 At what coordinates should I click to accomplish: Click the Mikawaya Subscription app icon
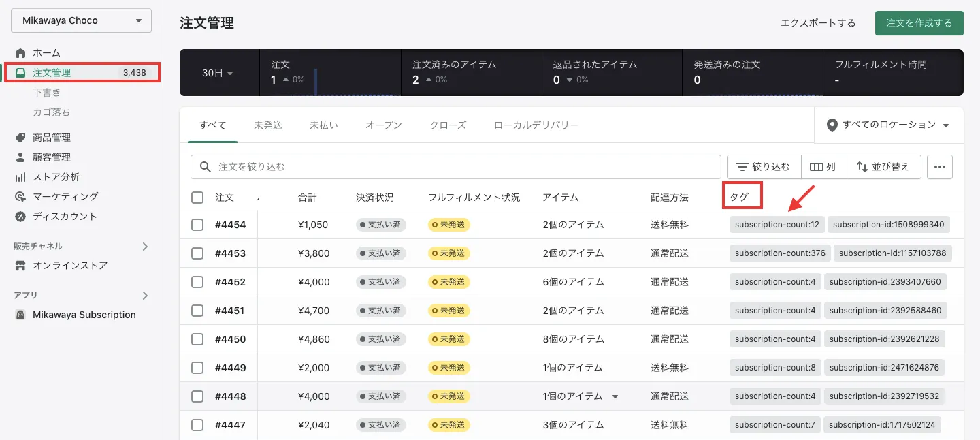click(x=20, y=315)
